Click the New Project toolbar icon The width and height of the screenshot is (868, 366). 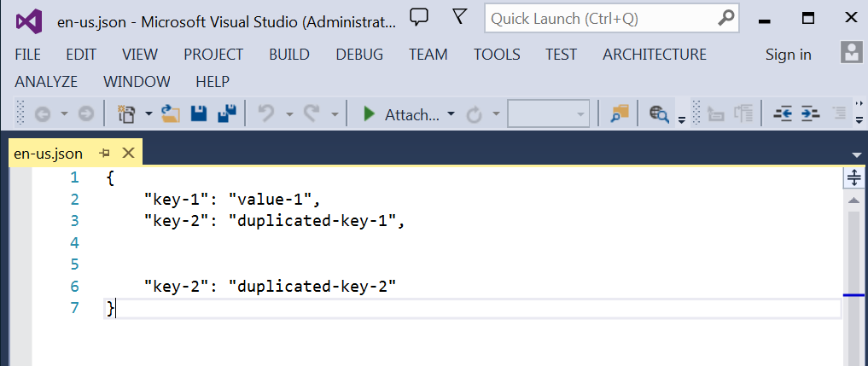point(127,114)
